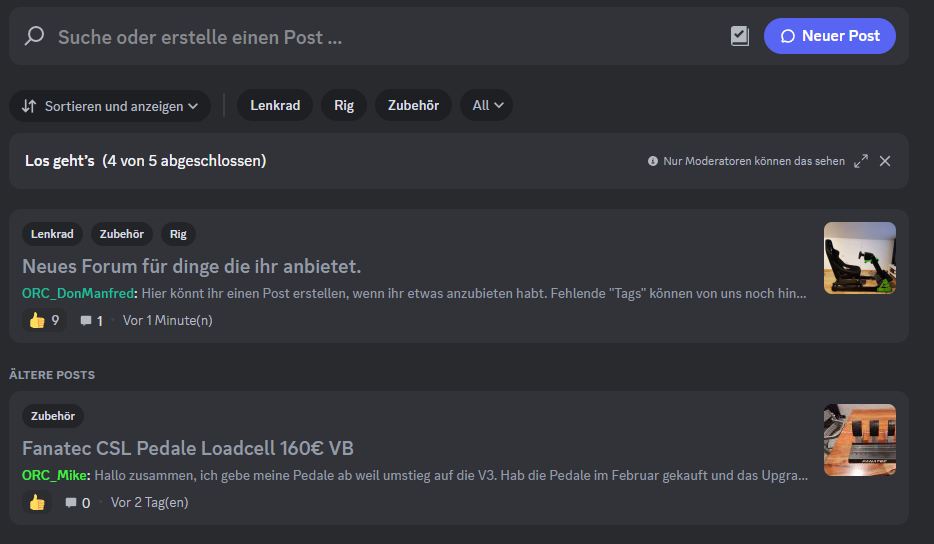Open the Neues Forum für dinge post
Image resolution: width=934 pixels, height=544 pixels.
point(191,266)
